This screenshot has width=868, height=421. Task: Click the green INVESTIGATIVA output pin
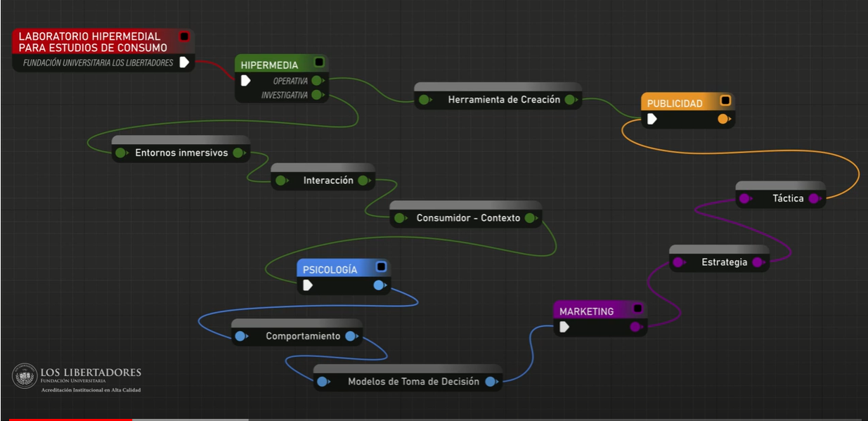coord(317,95)
